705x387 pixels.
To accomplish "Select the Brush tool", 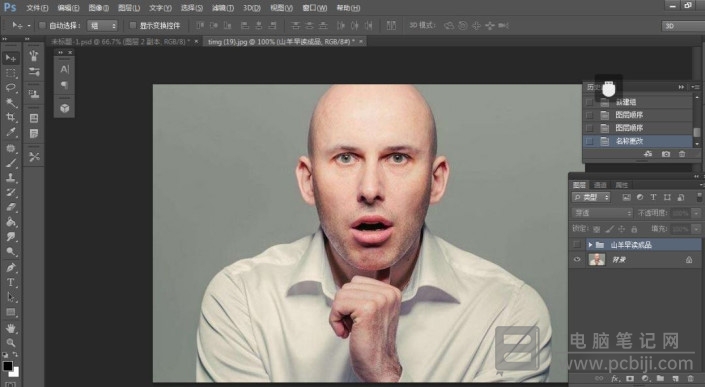I will tap(10, 163).
